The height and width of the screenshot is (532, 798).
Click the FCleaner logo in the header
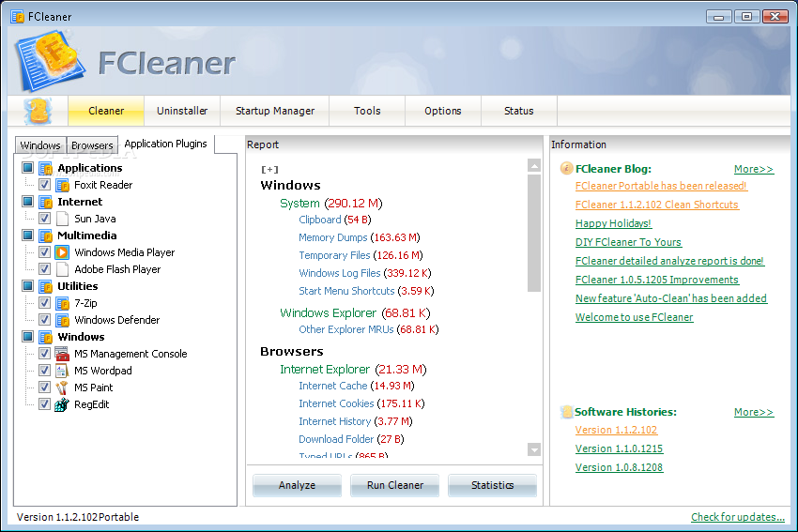pyautogui.click(x=50, y=61)
